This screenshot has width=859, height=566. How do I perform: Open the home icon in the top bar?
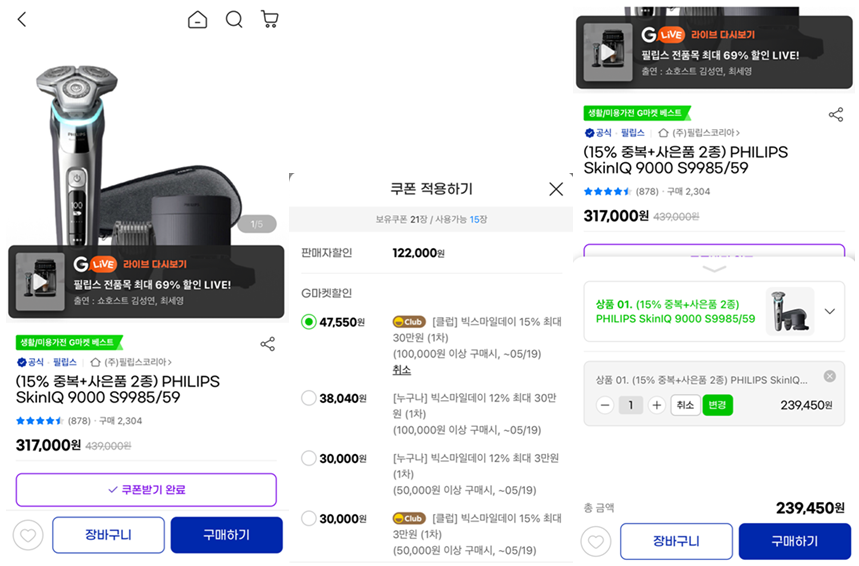click(197, 20)
